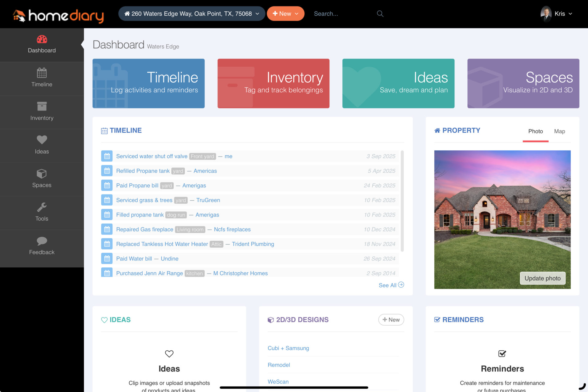Open Tools via the sidebar wrench icon
Viewport: 588px width, 392px height.
pyautogui.click(x=42, y=207)
